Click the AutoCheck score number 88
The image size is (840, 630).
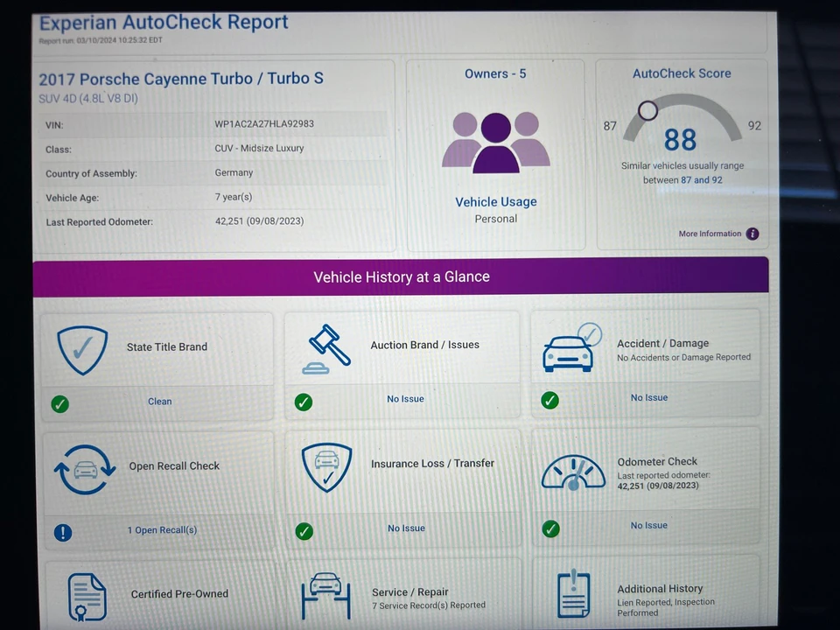(x=681, y=140)
